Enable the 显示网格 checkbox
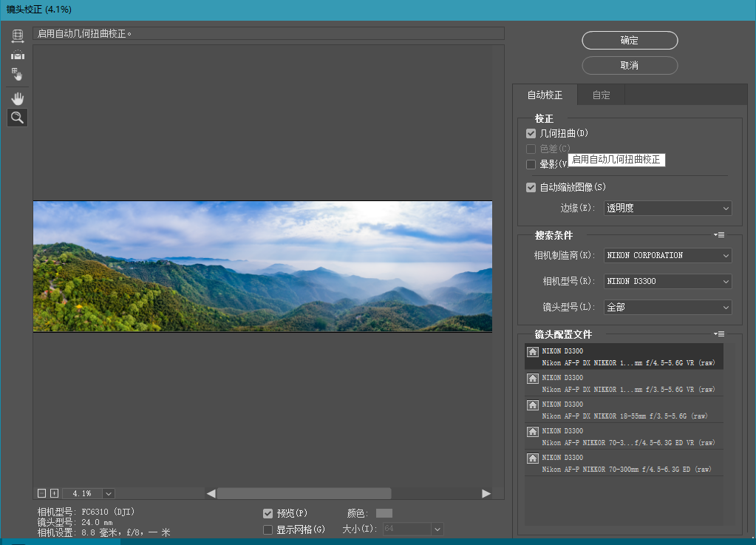 point(268,529)
